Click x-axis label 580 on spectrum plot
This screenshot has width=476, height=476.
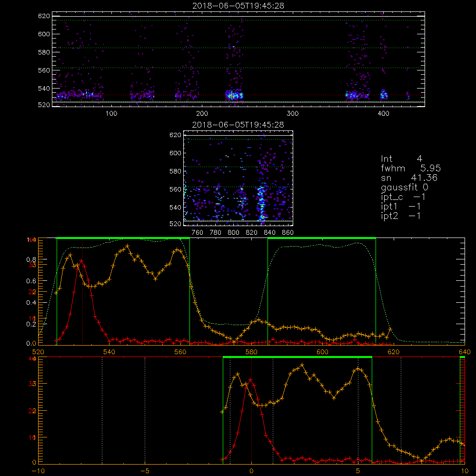click(x=251, y=352)
